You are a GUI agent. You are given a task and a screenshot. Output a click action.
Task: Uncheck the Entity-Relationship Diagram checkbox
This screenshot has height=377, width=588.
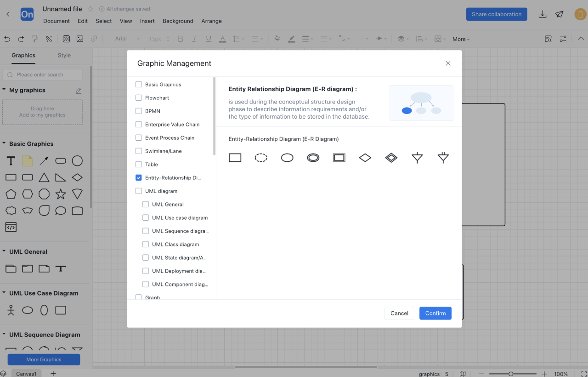(x=139, y=177)
